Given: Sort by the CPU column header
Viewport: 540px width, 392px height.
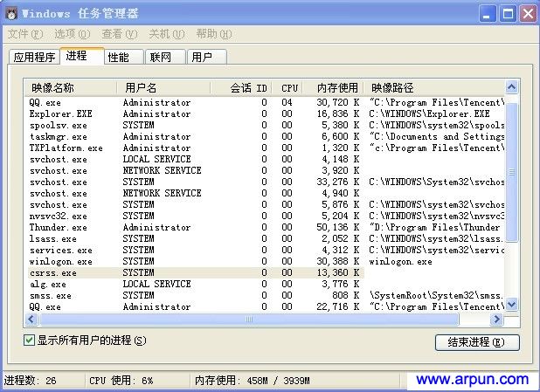Looking at the screenshot, I should 287,88.
